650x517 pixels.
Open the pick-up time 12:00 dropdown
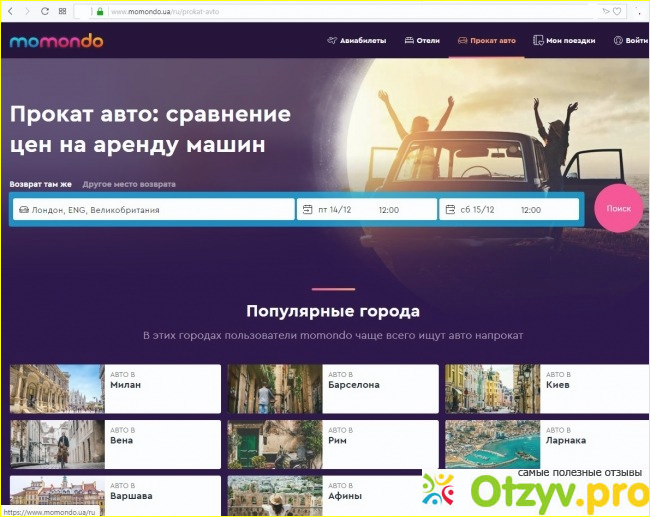point(389,210)
